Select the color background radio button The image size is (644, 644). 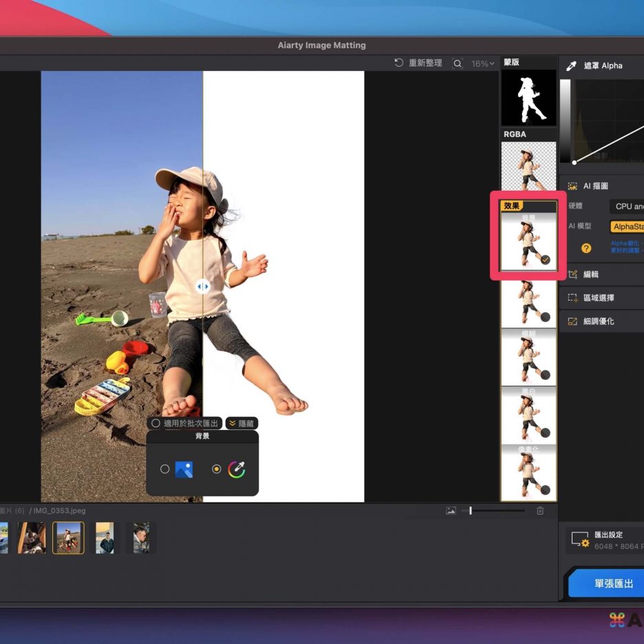[x=217, y=469]
